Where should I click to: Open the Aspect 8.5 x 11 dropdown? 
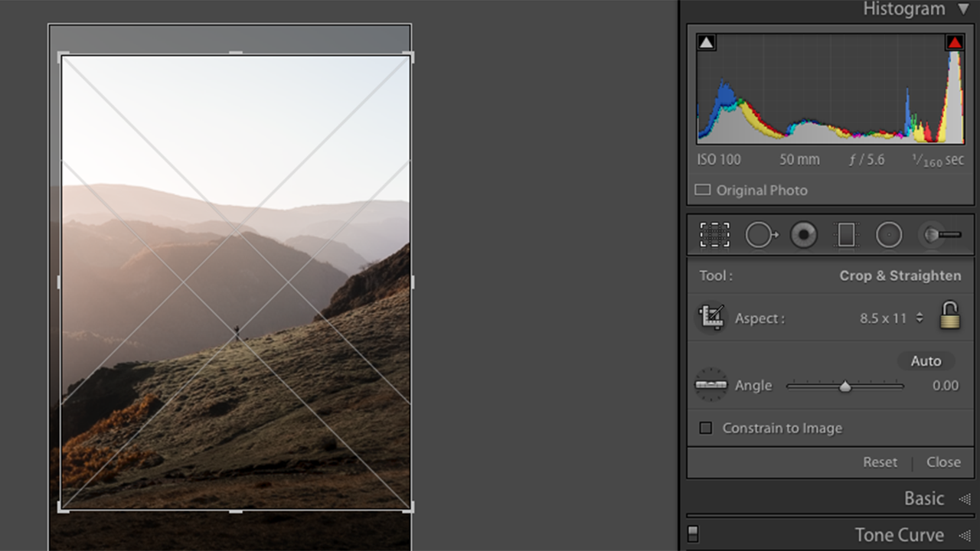click(x=891, y=318)
